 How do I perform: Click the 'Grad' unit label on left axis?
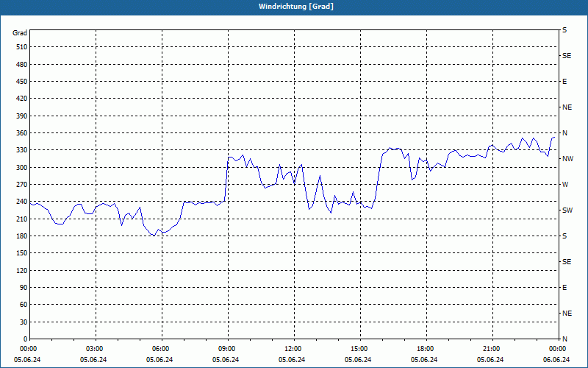coord(20,33)
